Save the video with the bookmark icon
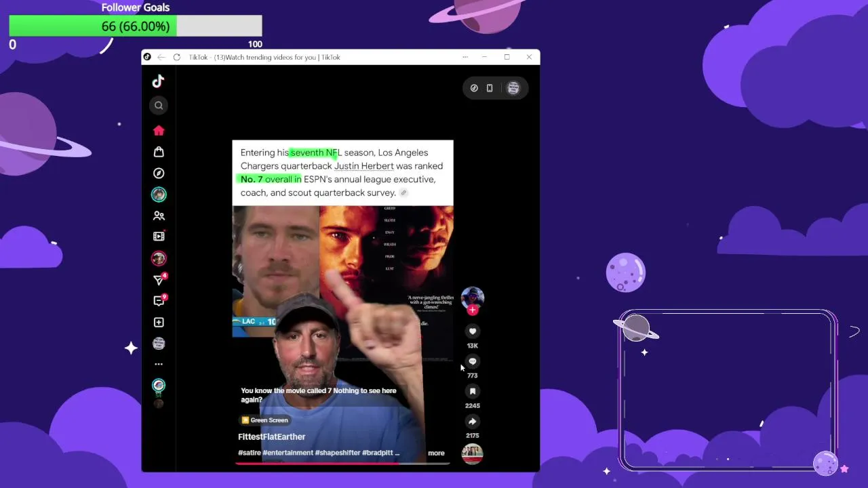868x488 pixels. point(473,391)
